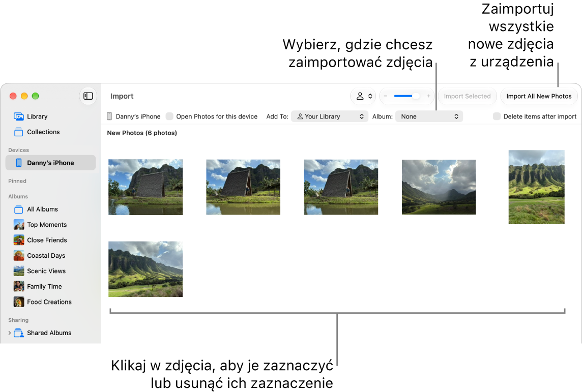Screen dimensions: 582x392
Task: Select the tall portrait mountain ridge photo
Action: tap(537, 187)
